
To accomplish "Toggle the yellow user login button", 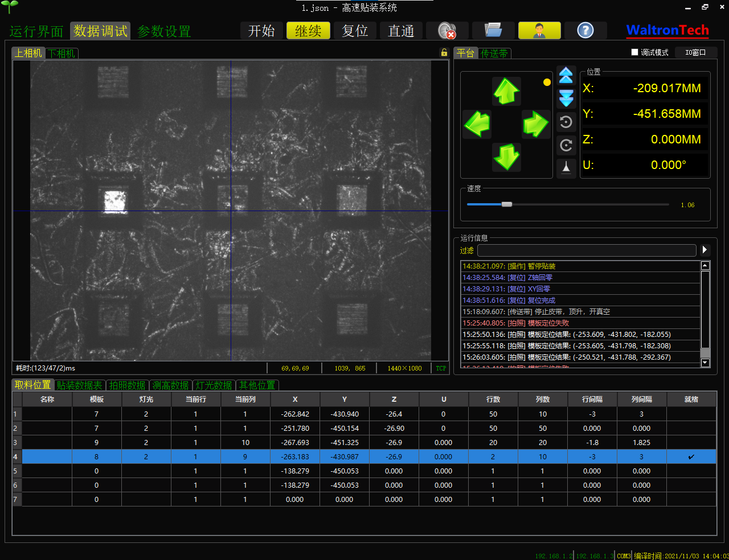I will click(539, 31).
